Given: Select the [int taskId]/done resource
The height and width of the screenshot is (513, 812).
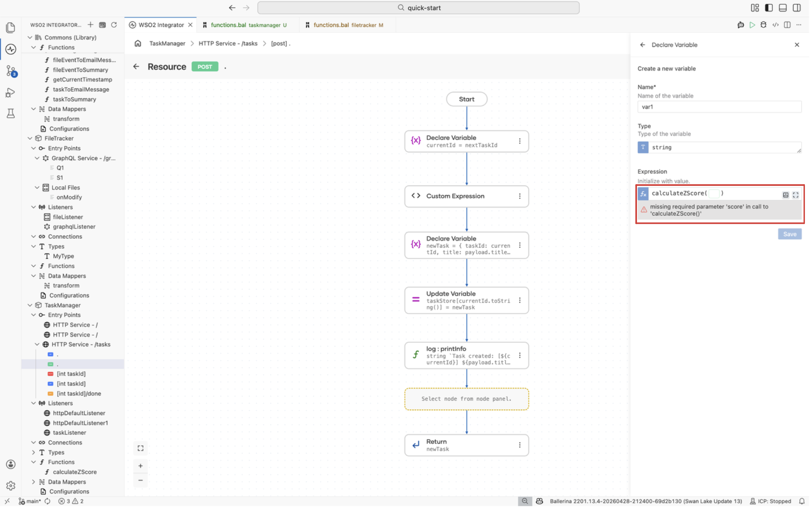Looking at the screenshot, I should point(79,394).
